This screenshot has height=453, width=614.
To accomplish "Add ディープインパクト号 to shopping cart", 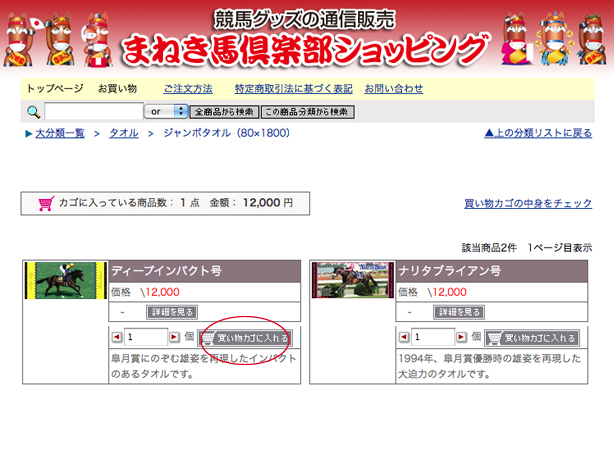I will [245, 338].
